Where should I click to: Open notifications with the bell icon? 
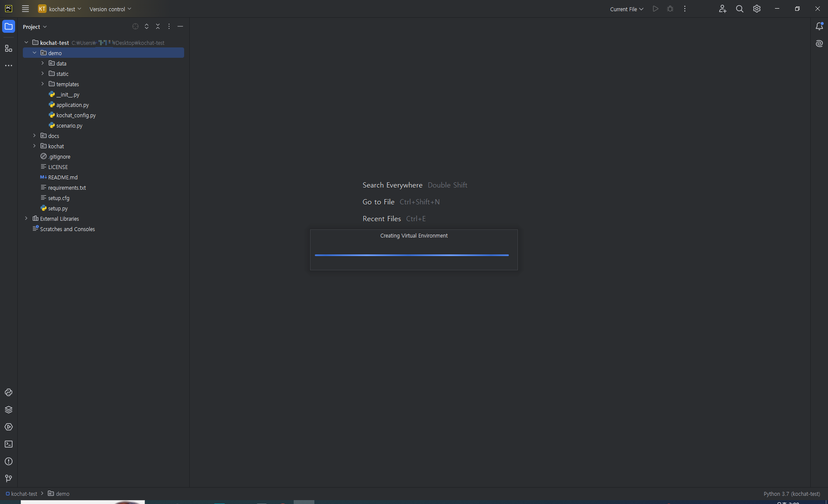coord(819,26)
